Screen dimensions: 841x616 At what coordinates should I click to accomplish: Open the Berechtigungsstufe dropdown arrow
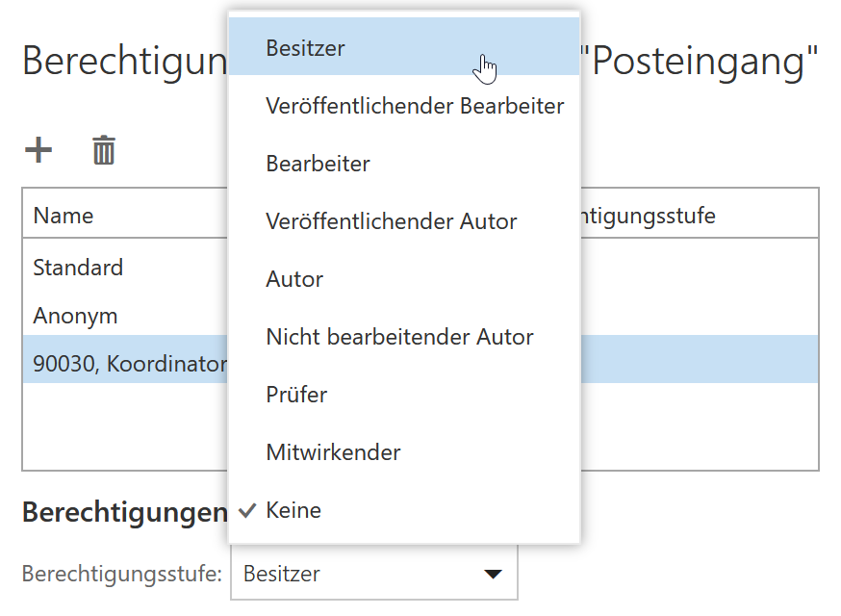pos(493,575)
